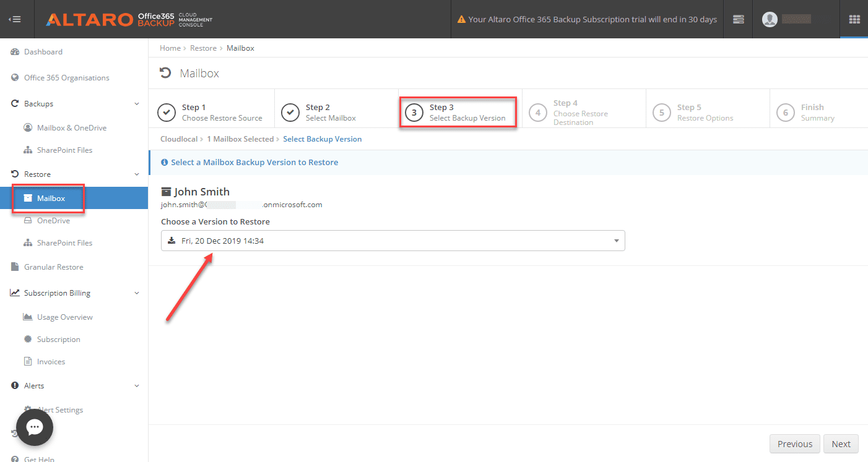
Task: Collapse the Backups section chevron
Action: click(x=137, y=104)
